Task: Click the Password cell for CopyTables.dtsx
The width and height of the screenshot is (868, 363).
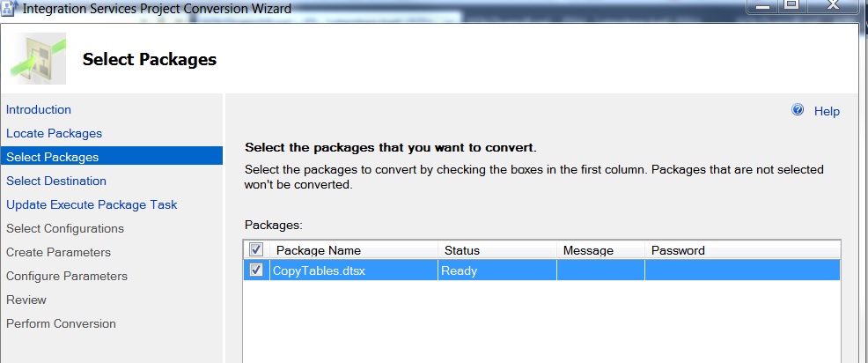Action: (741, 270)
